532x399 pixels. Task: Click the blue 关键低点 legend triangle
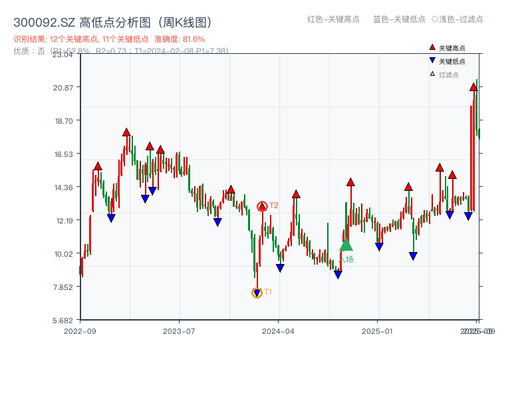[x=432, y=61]
